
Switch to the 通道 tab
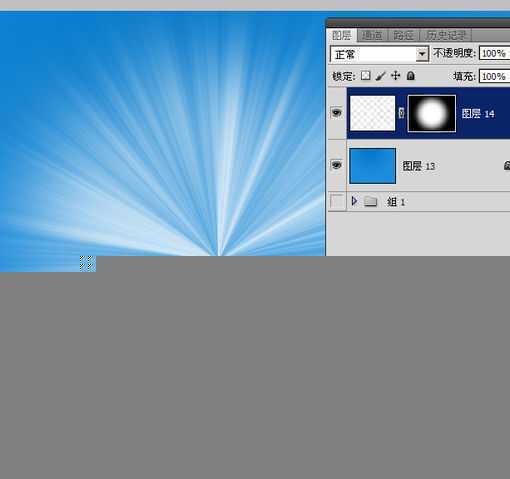point(372,35)
